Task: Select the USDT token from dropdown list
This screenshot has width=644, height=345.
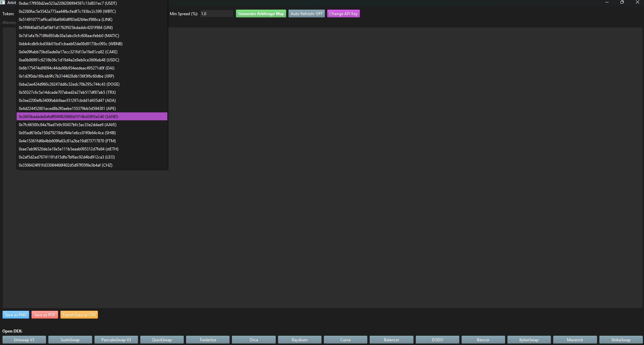Action: pos(68,3)
